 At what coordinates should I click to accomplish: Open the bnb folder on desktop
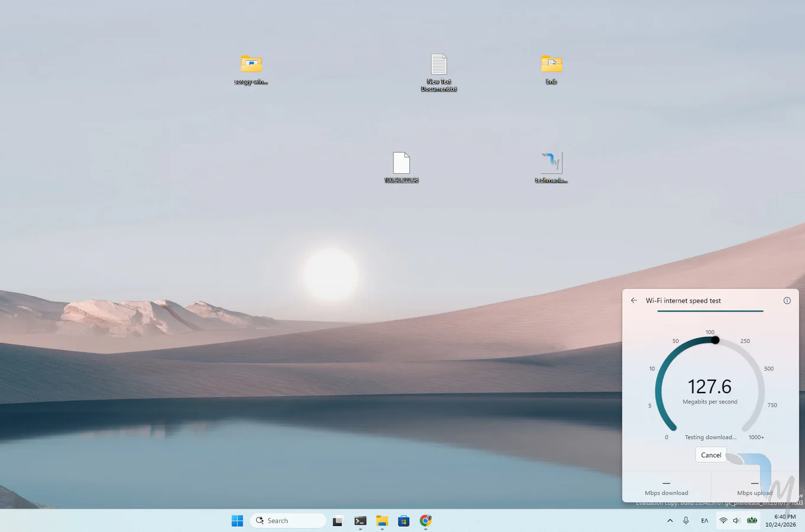click(551, 70)
